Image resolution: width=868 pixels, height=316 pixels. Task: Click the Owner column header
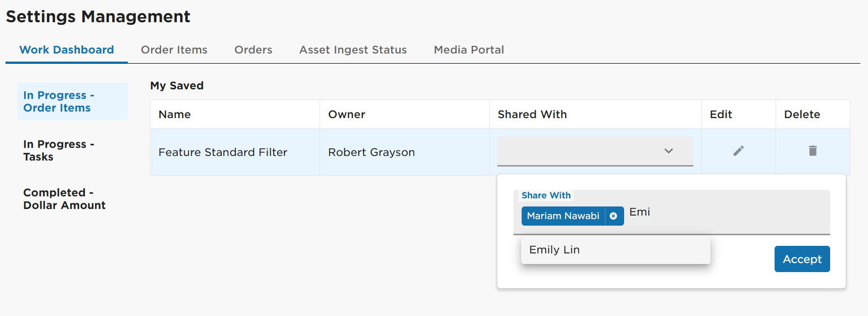[404, 114]
